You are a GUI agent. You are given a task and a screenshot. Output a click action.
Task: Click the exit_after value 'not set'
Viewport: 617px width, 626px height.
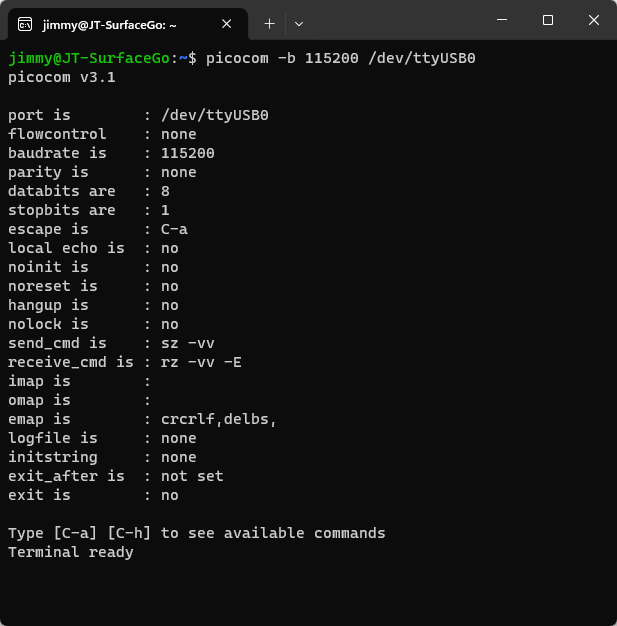click(192, 476)
